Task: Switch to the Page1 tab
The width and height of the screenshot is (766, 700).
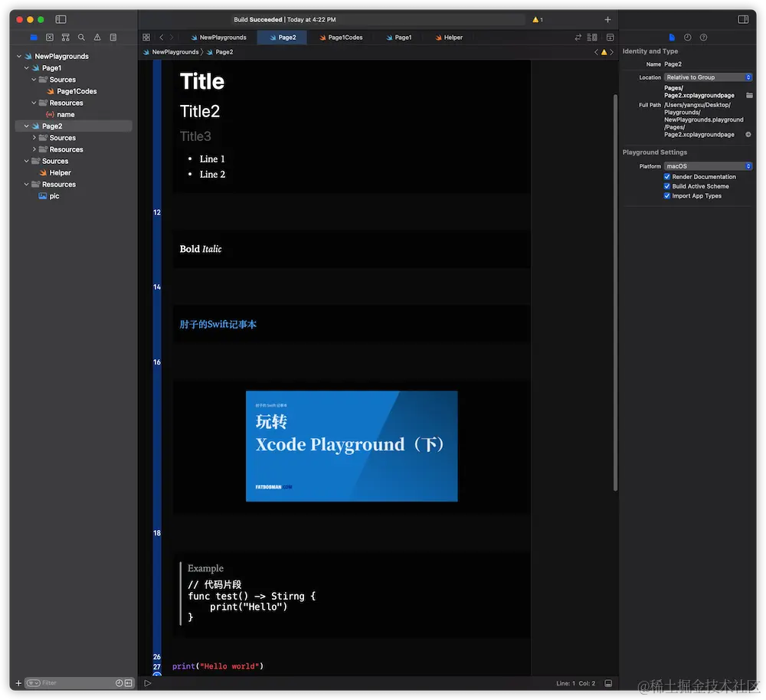Action: click(x=399, y=37)
